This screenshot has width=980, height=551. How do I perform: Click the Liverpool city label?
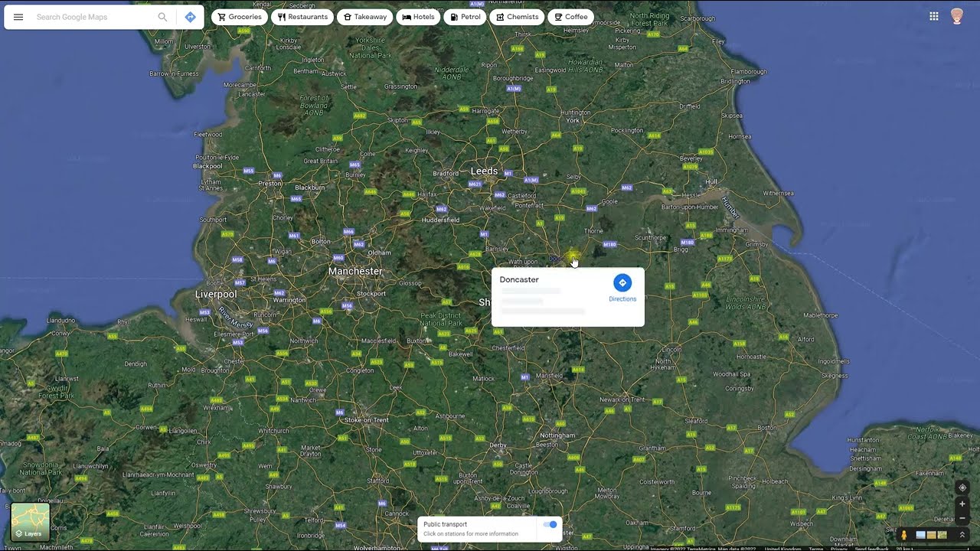[x=216, y=295]
